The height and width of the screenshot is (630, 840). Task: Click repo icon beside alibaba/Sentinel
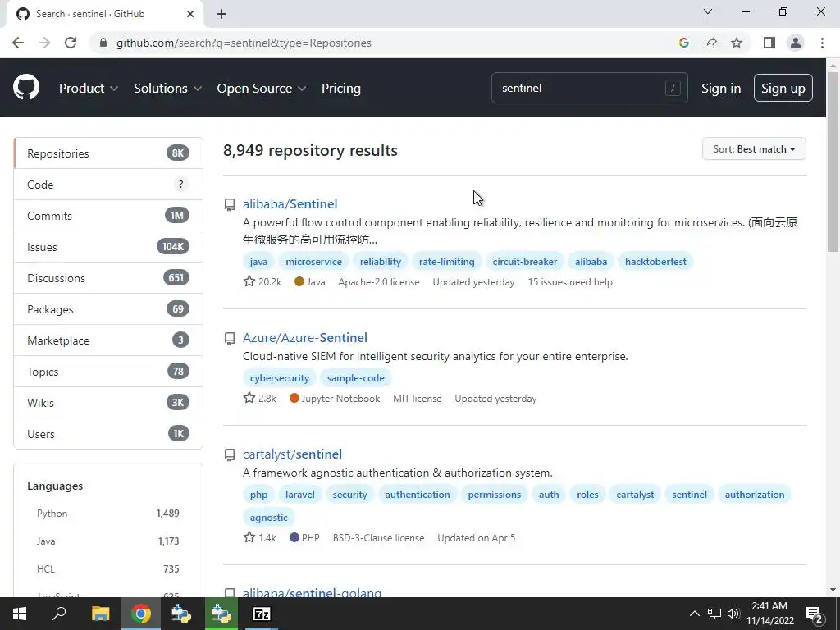coord(230,204)
